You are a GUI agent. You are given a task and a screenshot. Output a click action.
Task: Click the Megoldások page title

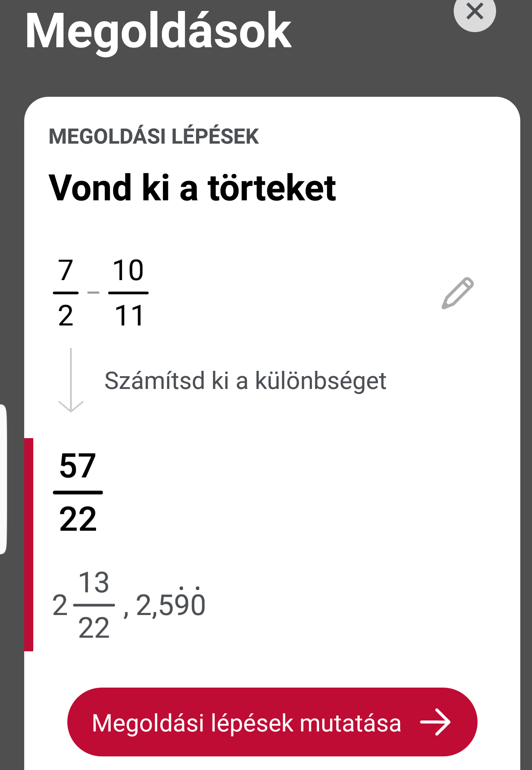point(158,31)
